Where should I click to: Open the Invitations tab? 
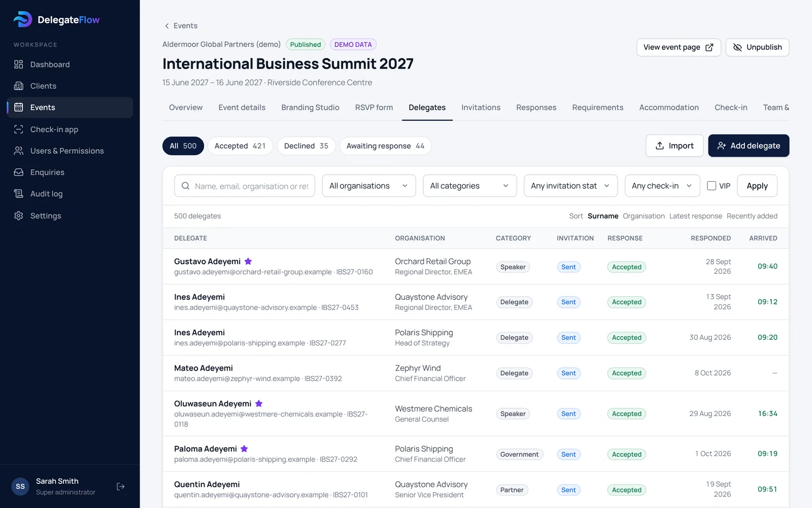pos(481,108)
